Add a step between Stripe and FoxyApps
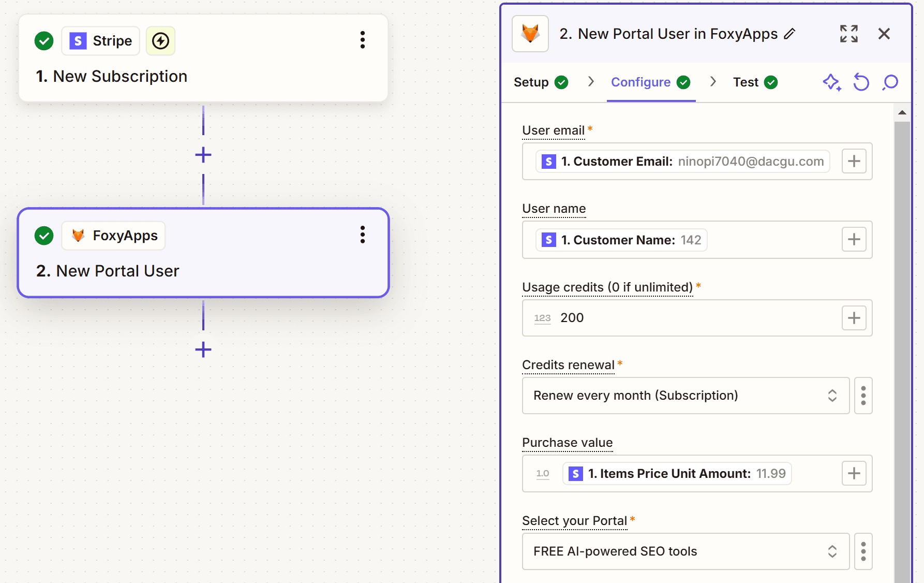 pyautogui.click(x=203, y=155)
